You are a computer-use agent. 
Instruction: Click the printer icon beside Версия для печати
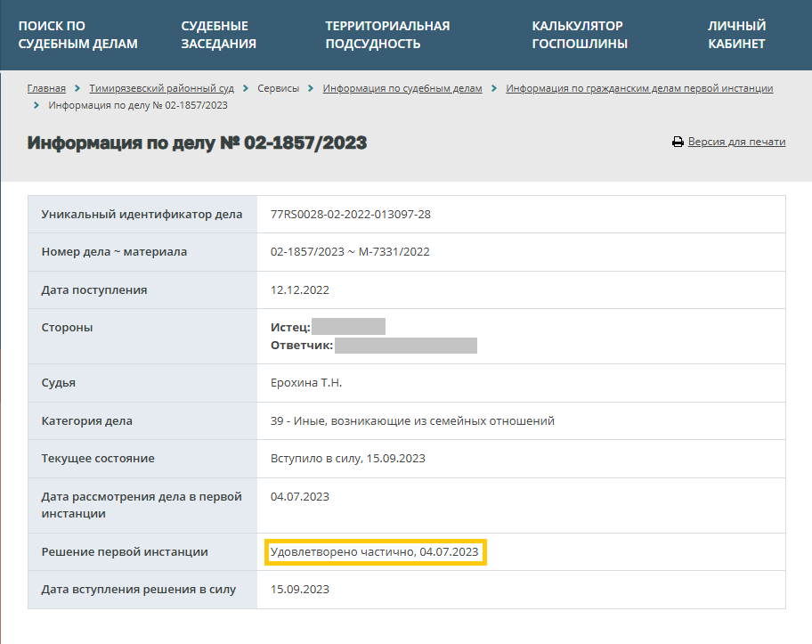coord(678,143)
